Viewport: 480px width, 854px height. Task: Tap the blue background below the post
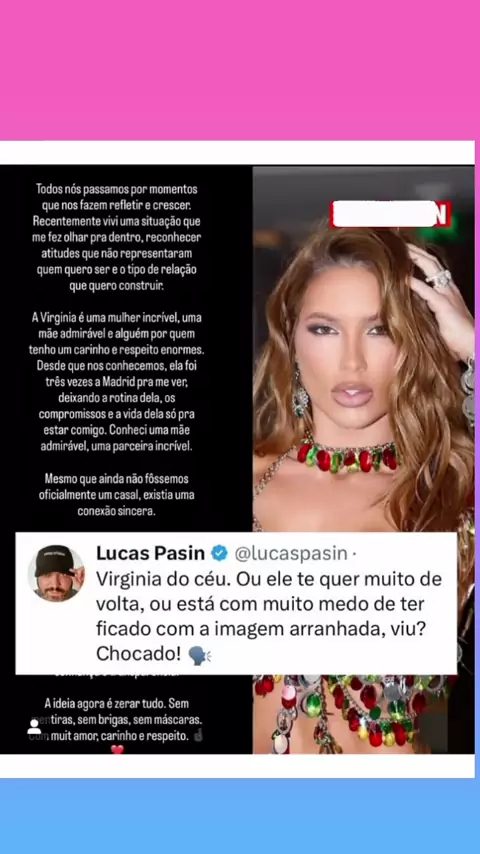(x=240, y=816)
